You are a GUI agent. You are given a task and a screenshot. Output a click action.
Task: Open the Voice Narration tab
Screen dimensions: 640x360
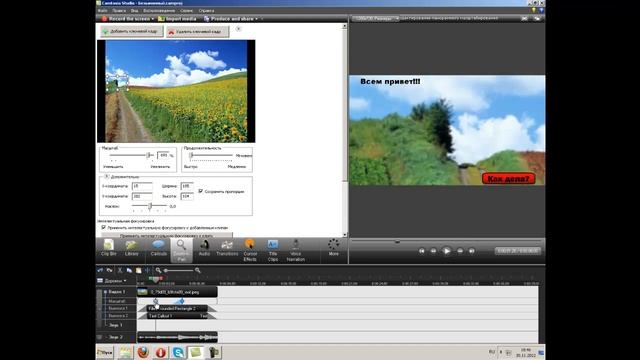click(296, 250)
